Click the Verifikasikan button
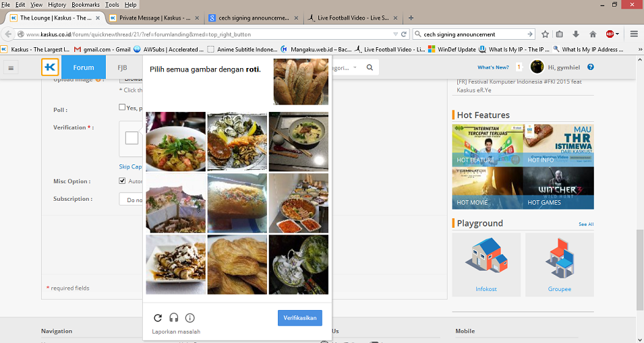Viewport: 644px width, 343px height. point(300,318)
